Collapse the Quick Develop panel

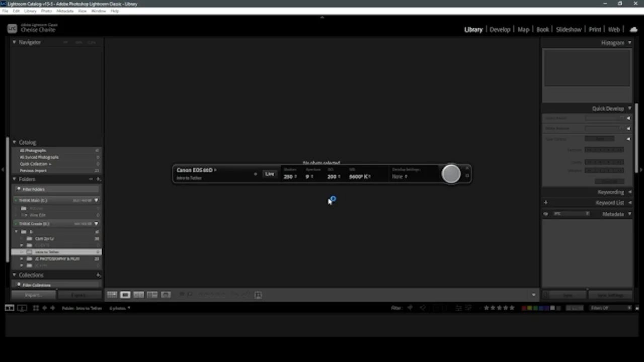629,109
